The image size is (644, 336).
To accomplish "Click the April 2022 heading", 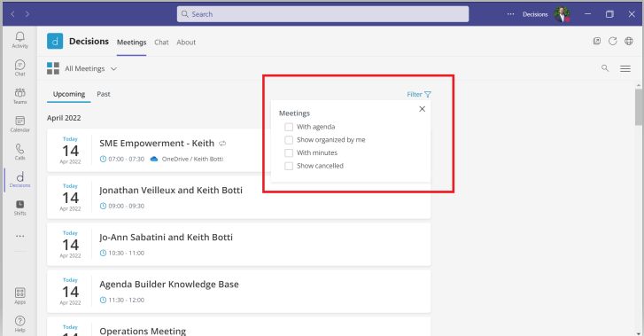I will 64,118.
